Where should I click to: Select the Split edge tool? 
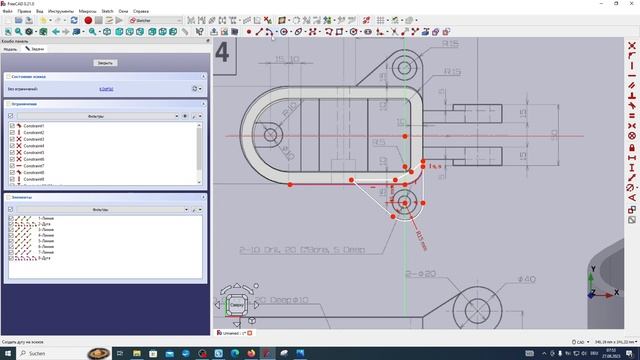(x=415, y=32)
